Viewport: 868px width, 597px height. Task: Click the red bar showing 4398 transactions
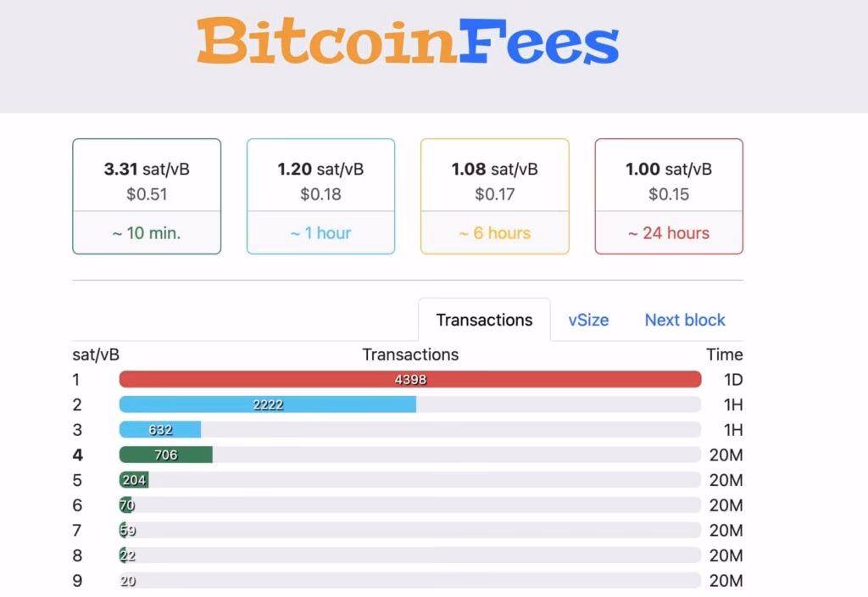[410, 379]
